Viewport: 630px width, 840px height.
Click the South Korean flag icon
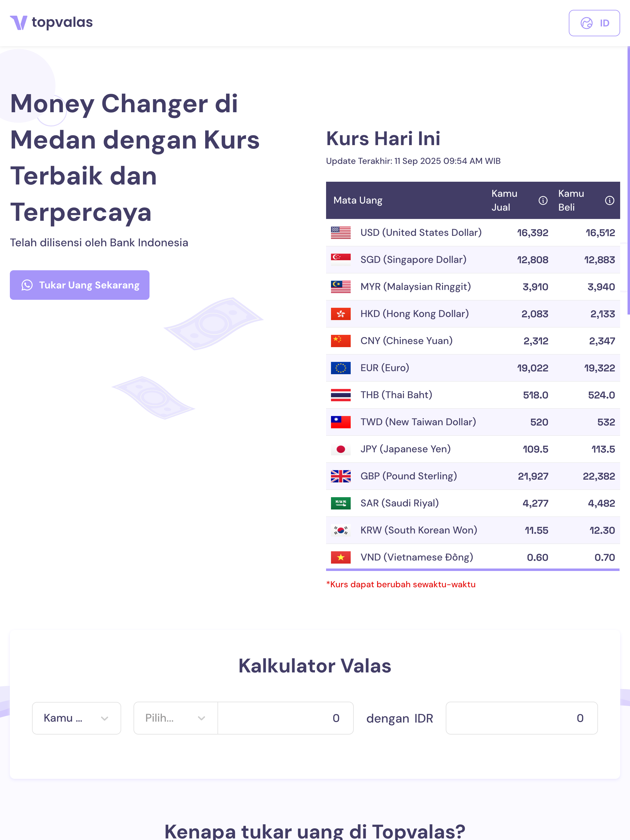(341, 530)
